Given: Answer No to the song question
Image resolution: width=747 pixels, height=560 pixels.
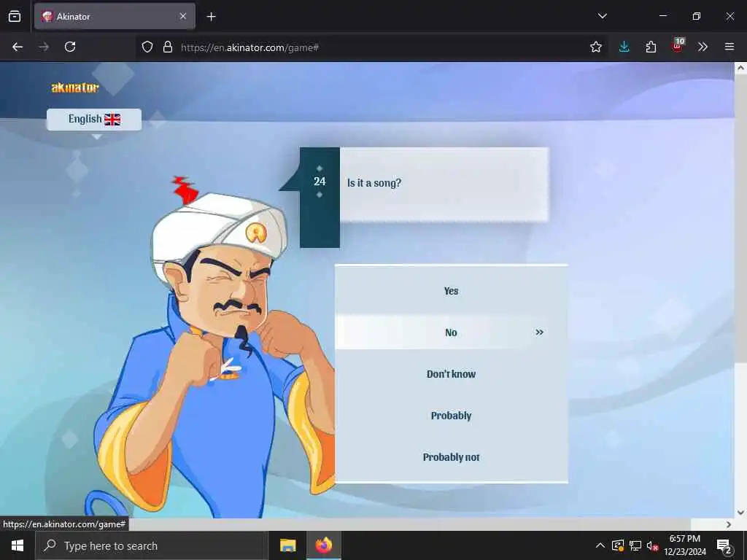Looking at the screenshot, I should (x=451, y=332).
